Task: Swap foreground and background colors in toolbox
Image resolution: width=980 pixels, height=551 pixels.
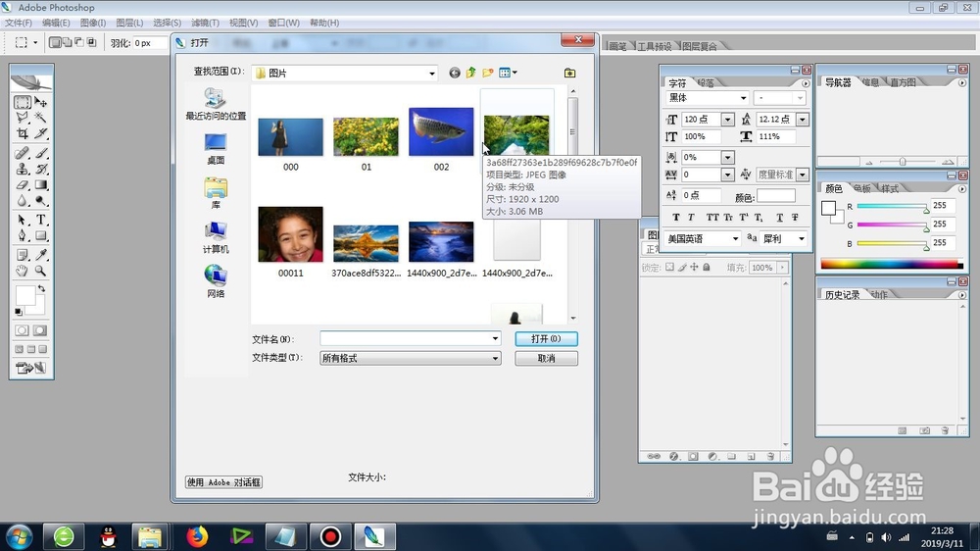Action: (x=42, y=288)
